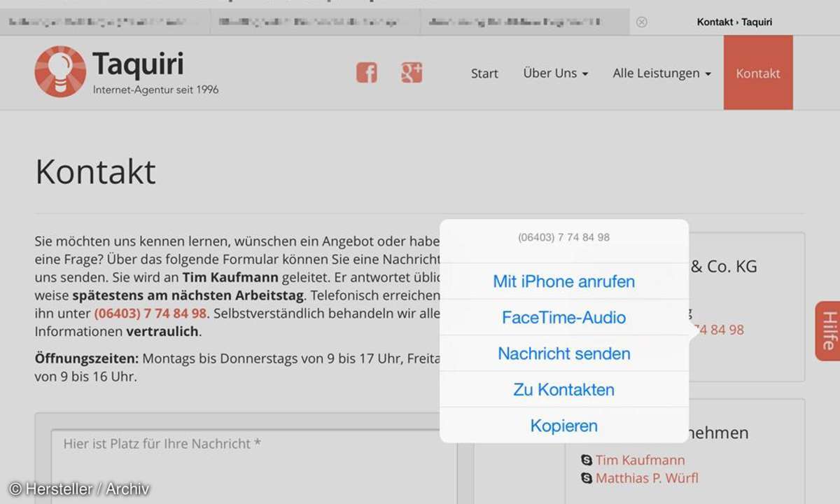840x504 pixels.
Task: Expand the Alle Leistungen dropdown menu
Action: (661, 73)
